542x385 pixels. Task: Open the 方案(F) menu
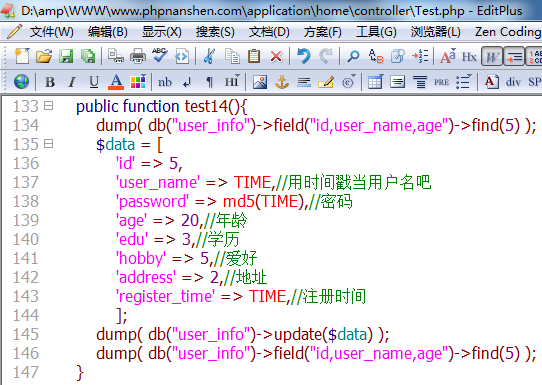[323, 32]
